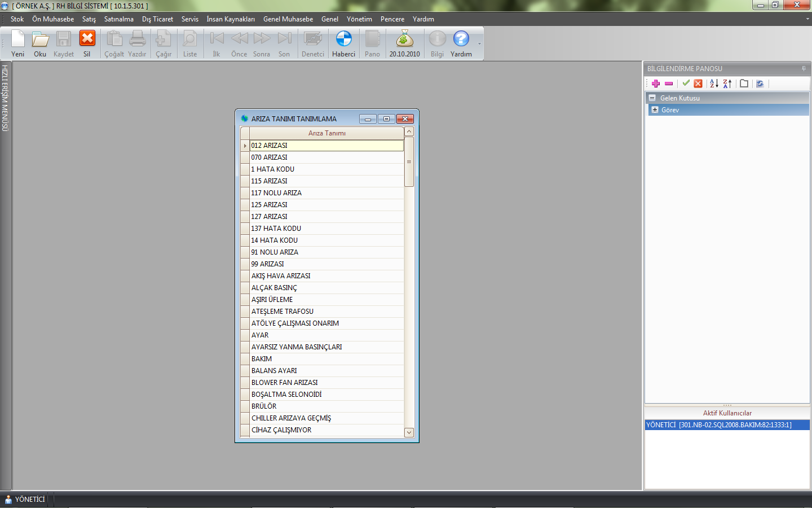
Task: Click the Arıza Tanımı column header
Action: point(326,133)
